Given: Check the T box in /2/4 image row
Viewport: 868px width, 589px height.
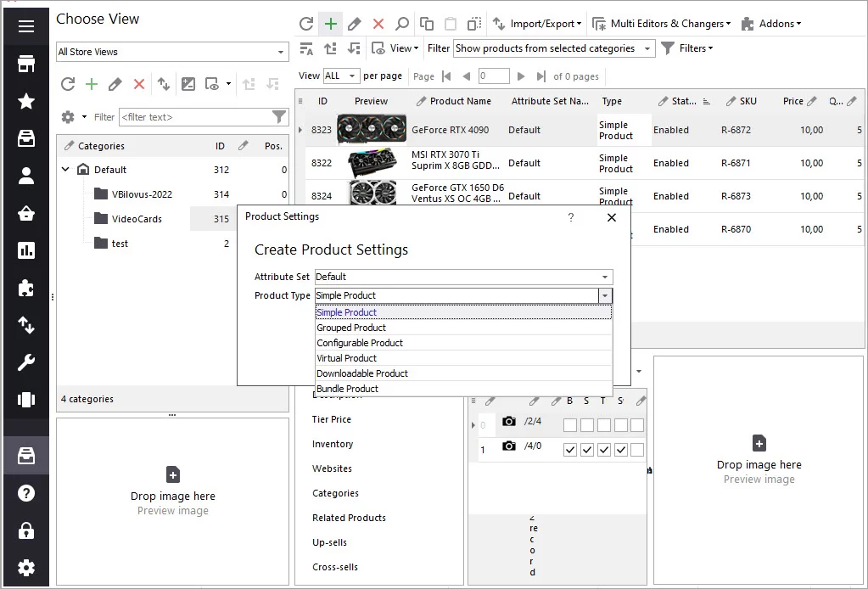Looking at the screenshot, I should (604, 425).
